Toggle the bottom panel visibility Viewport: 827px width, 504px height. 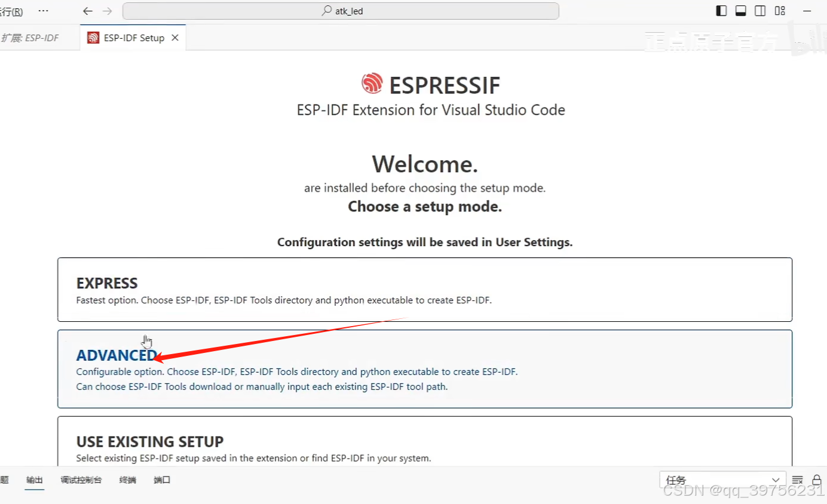(740, 10)
